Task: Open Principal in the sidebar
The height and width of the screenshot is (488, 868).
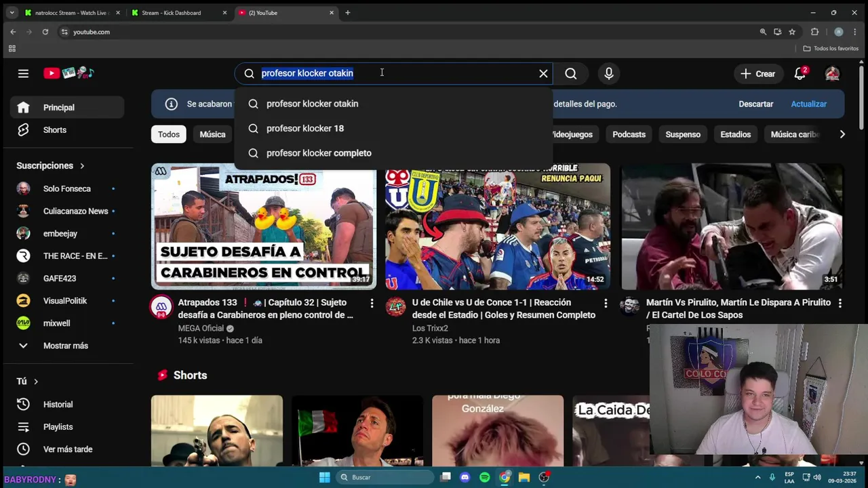Action: click(x=67, y=107)
